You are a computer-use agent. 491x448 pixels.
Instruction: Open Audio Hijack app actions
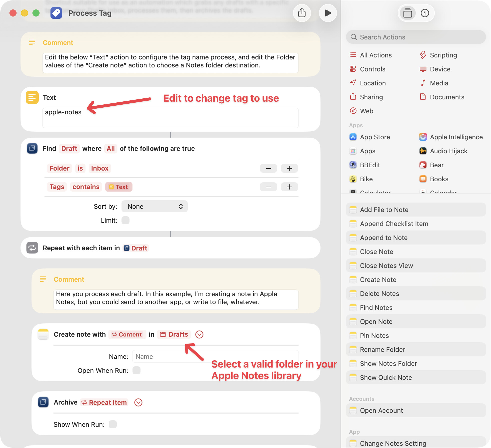click(448, 151)
